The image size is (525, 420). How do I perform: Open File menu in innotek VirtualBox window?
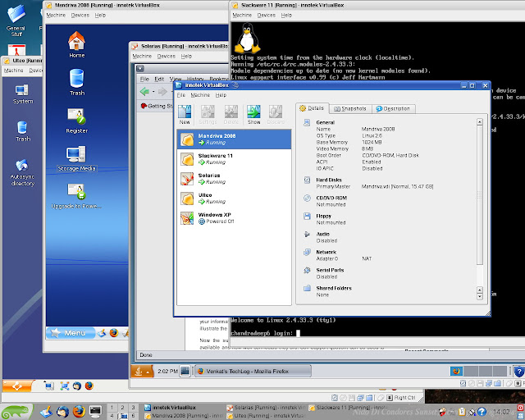181,95
